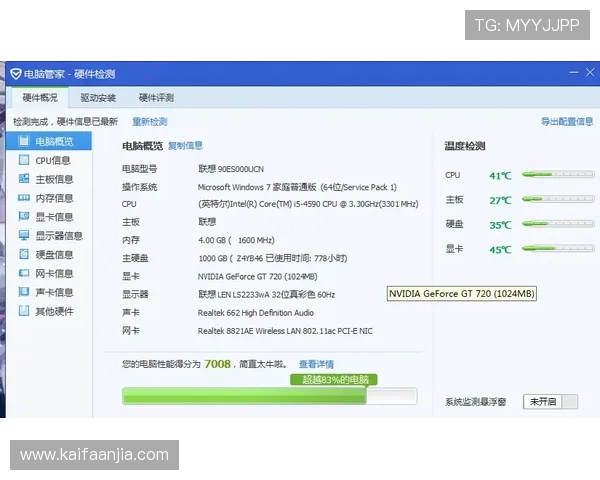Click the 超越83%的电脑 badge
Image resolution: width=600 pixels, height=480 pixels.
(x=334, y=380)
